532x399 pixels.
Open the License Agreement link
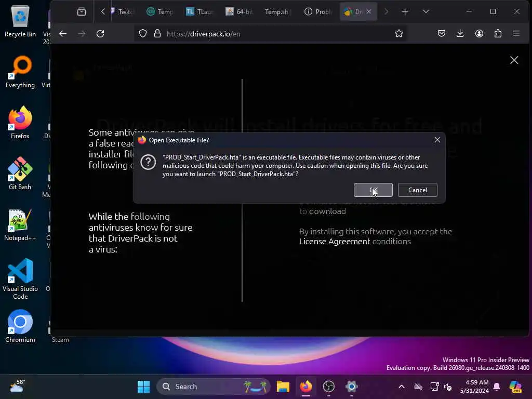[x=335, y=241]
